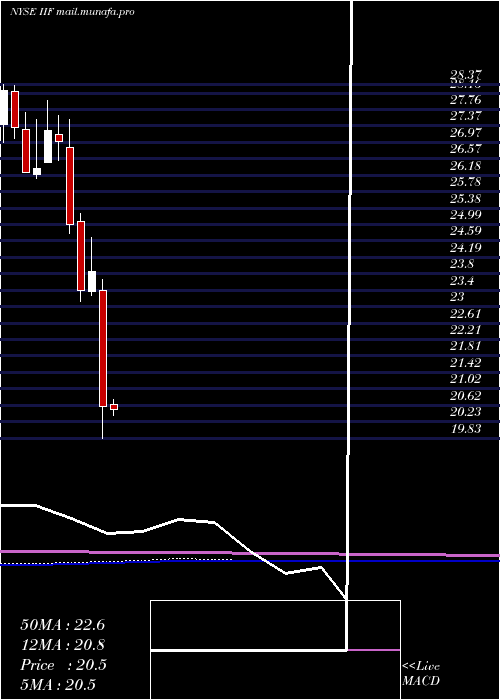Select the 26.18 price label
500x700 pixels.
pyautogui.click(x=465, y=166)
